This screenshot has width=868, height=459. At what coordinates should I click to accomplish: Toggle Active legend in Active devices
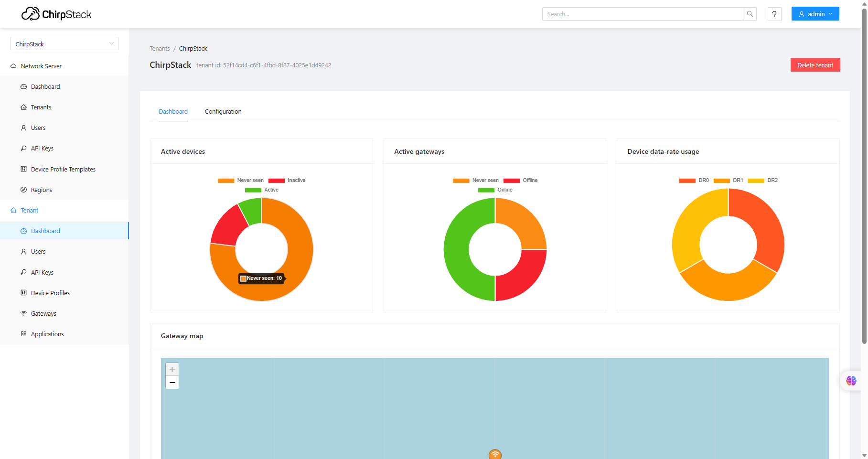[x=262, y=190]
